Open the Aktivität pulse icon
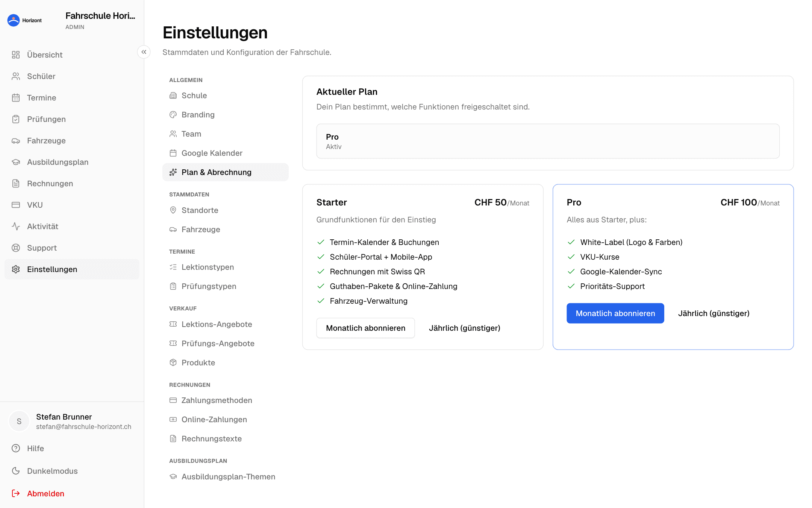This screenshot has height=508, width=812. tap(16, 227)
